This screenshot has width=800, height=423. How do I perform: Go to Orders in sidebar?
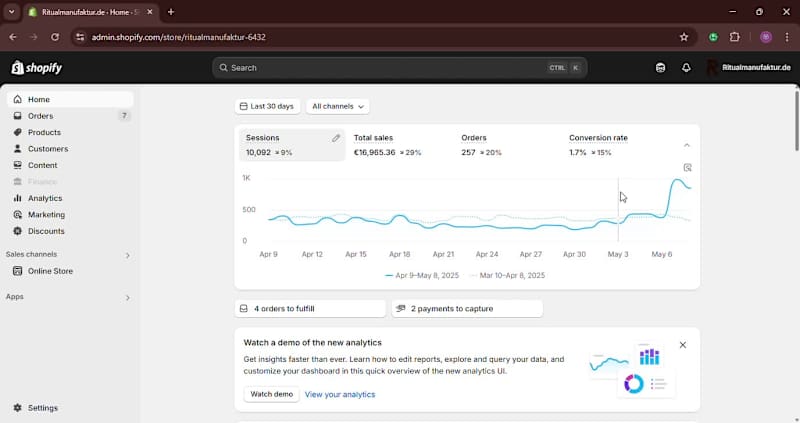pyautogui.click(x=40, y=116)
